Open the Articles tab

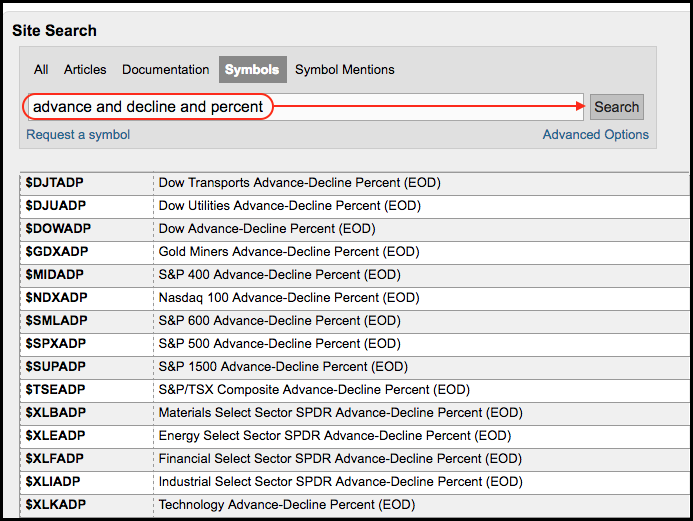click(x=85, y=69)
